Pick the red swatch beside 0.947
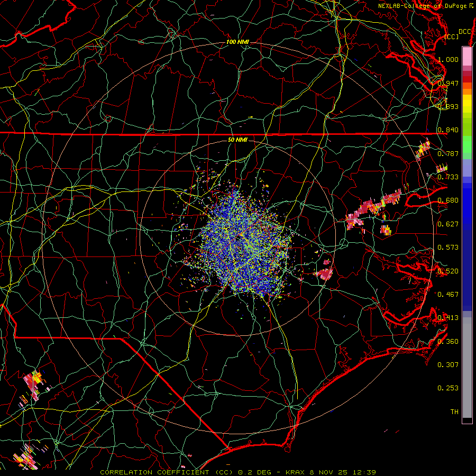 [x=467, y=79]
